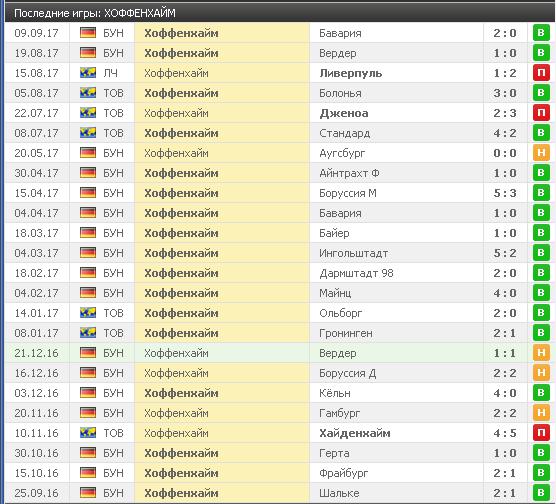Click the flag icon in the Хайденхайм row
Viewport: 556px width, 504px height.
click(x=88, y=433)
